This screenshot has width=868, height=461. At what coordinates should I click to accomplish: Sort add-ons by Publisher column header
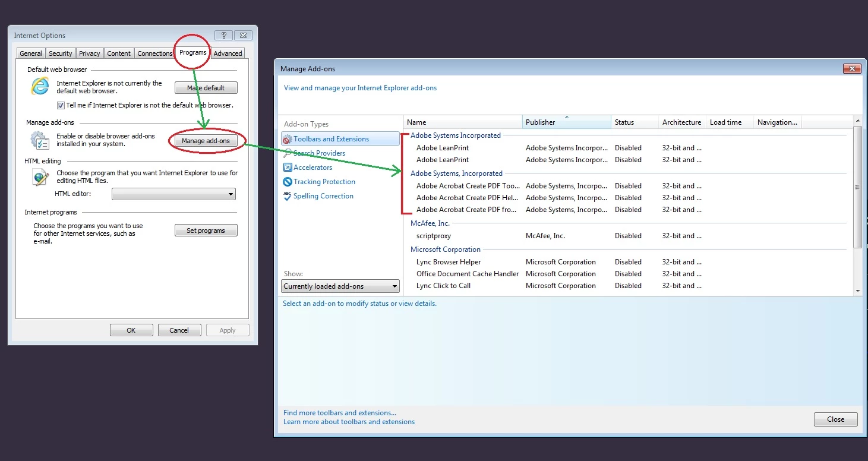pyautogui.click(x=567, y=122)
